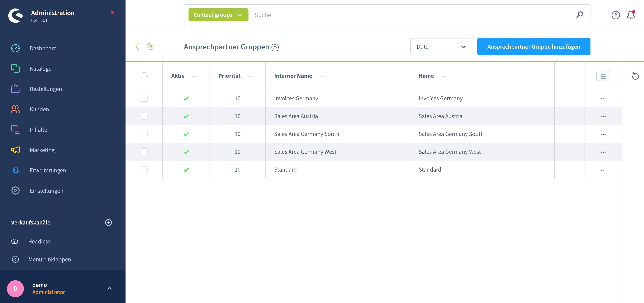Open Interner Name column options dots
Image resolution: width=644 pixels, height=303 pixels.
click(x=321, y=76)
